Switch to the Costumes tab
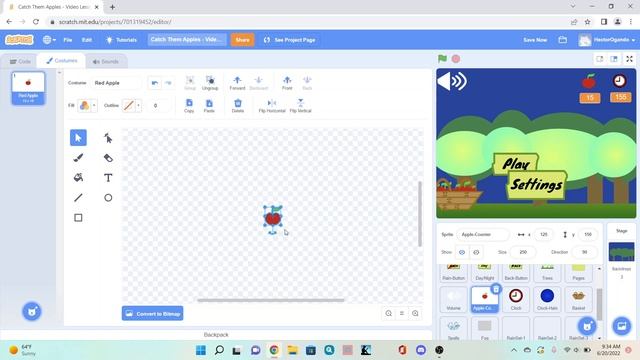Screen dimensions: 640x360 (x=61, y=61)
